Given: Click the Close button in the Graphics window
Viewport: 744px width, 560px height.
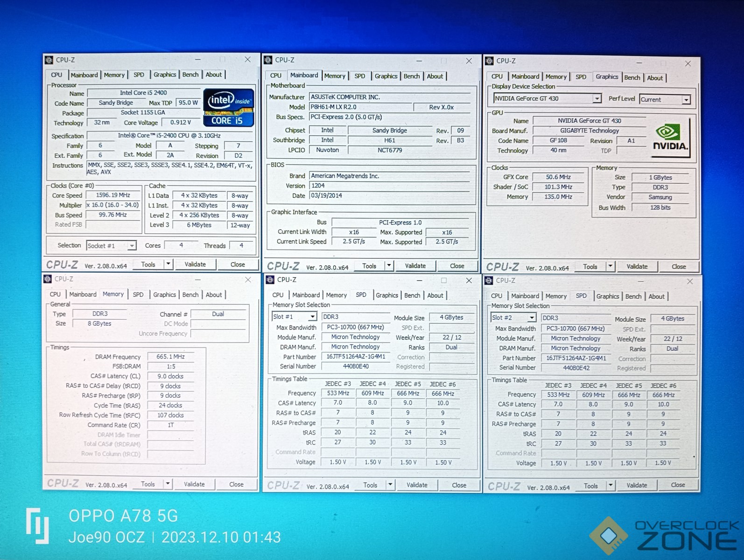Looking at the screenshot, I should click(x=679, y=266).
